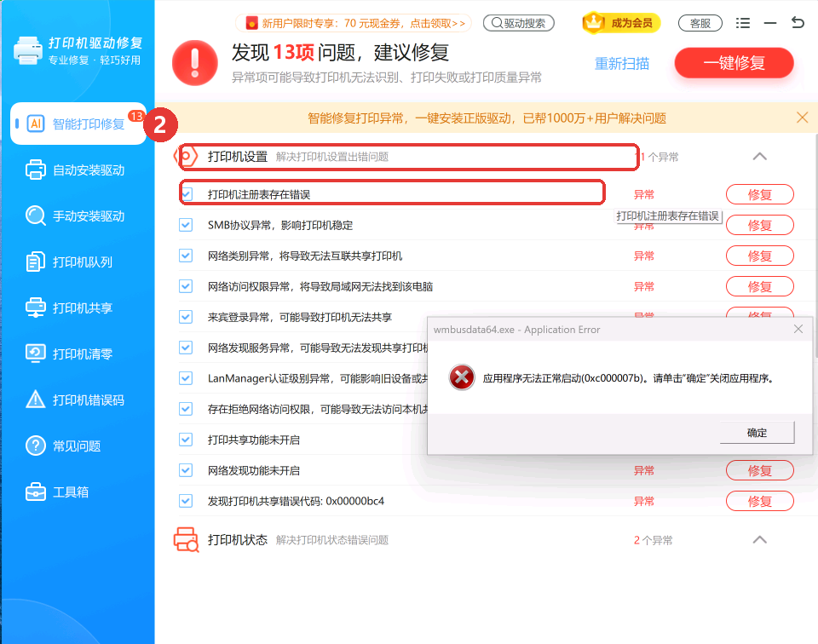Minimize the printer repair window
This screenshot has height=644, width=818.
[x=770, y=23]
